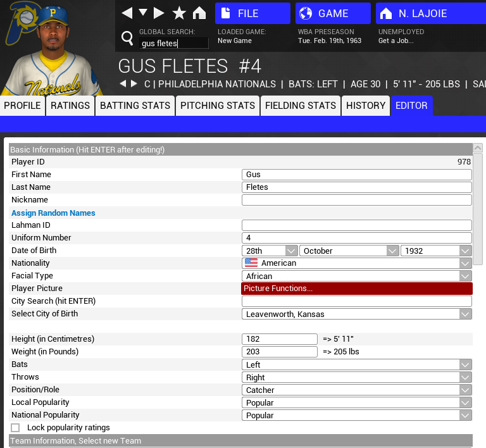The image size is (486, 448).
Task: Click the red Picture Functions button
Action: [x=357, y=289]
